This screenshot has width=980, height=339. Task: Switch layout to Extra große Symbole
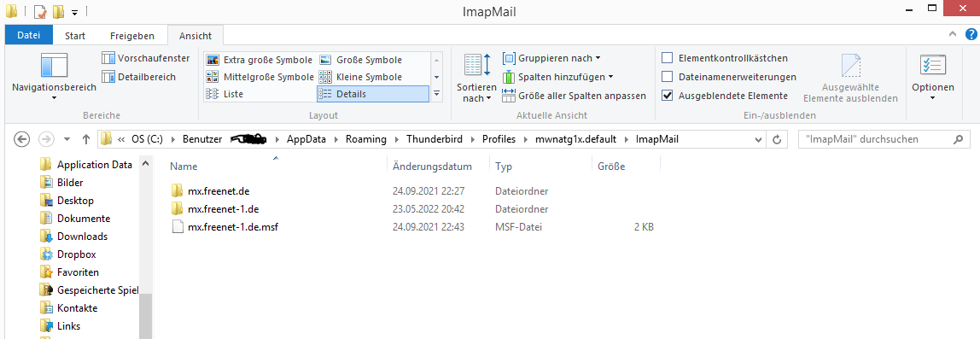coord(260,60)
